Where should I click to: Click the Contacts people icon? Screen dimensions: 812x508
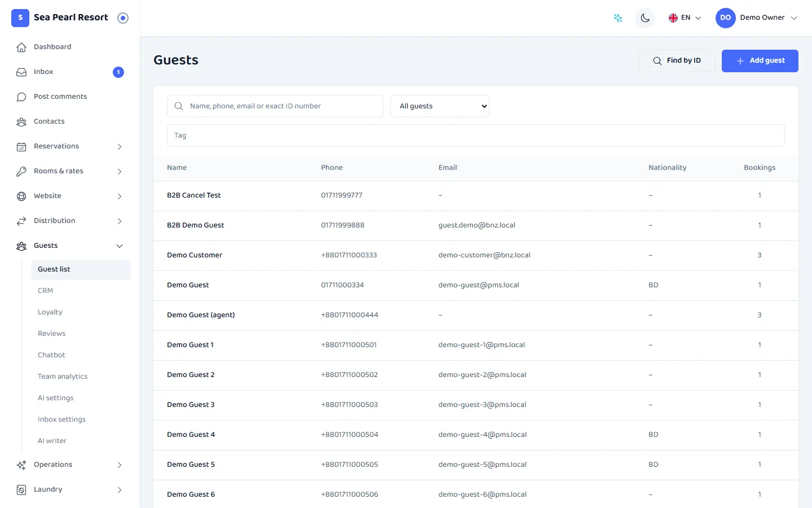point(21,122)
